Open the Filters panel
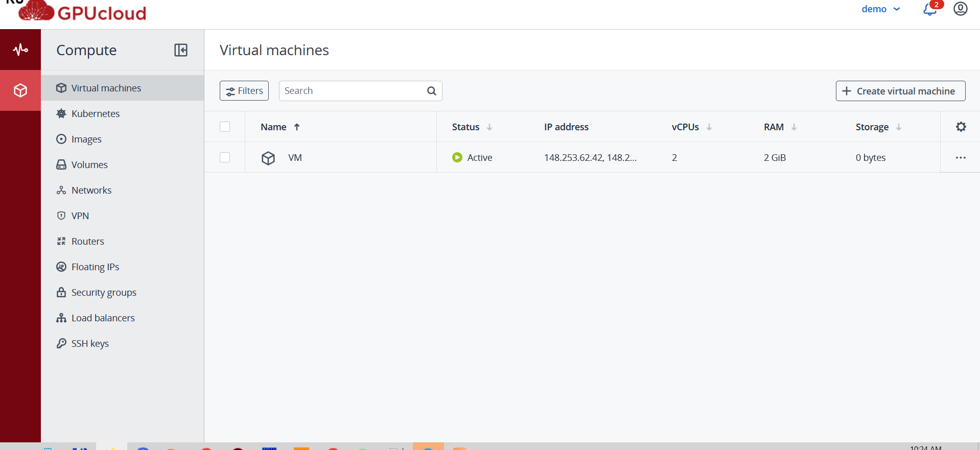Screen dimensions: 980x450 [x=244, y=91]
